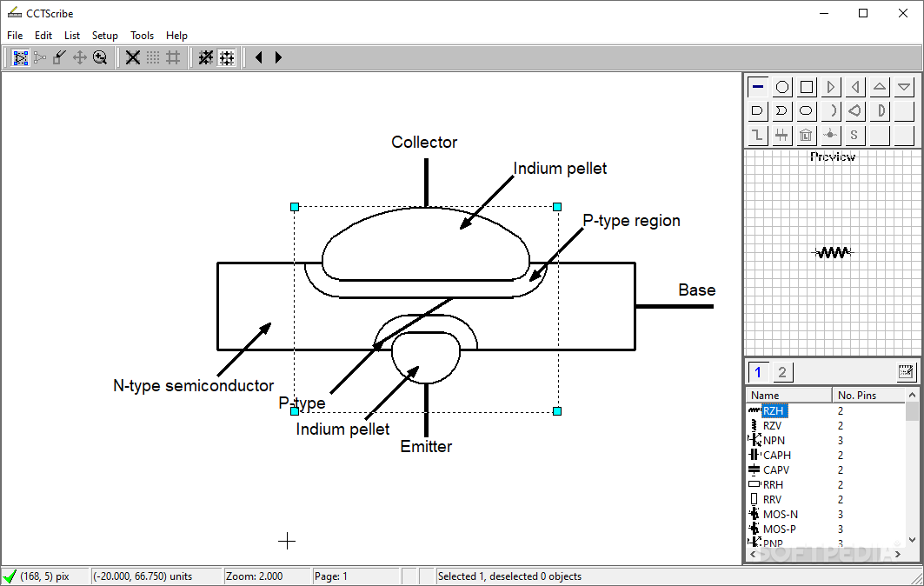Select the AND gate shape
The height and width of the screenshot is (586, 924).
pyautogui.click(x=758, y=110)
